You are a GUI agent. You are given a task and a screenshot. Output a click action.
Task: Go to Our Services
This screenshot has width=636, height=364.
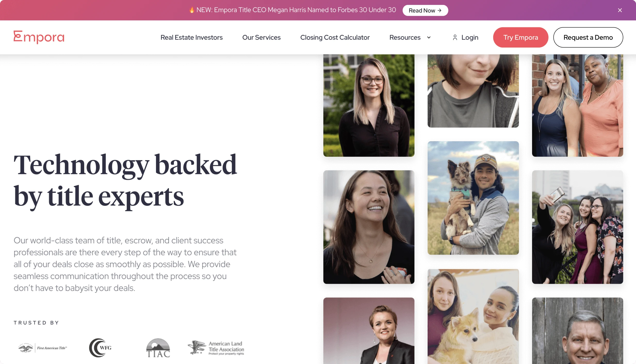[x=261, y=38]
